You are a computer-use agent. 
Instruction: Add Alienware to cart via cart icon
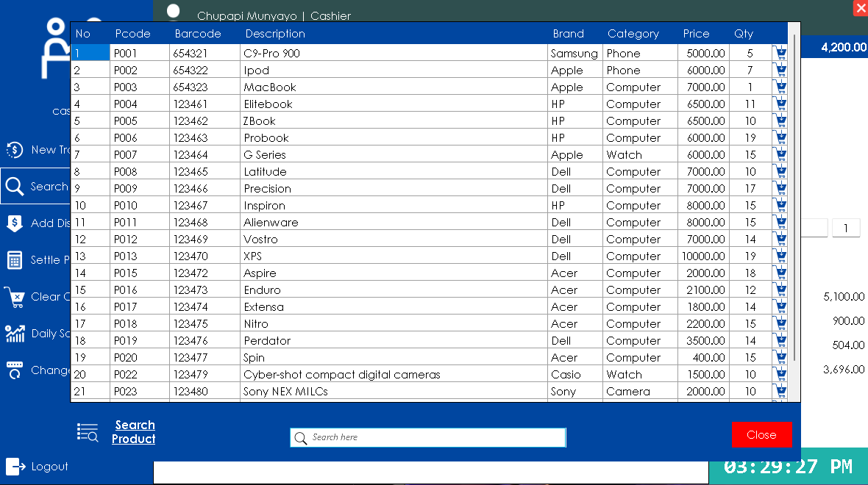click(x=780, y=223)
